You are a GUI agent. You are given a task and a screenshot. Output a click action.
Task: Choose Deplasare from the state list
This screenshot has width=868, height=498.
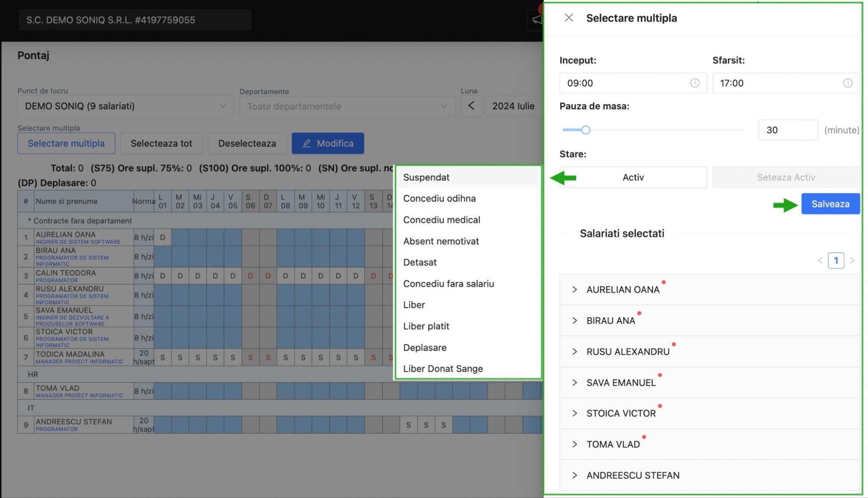468,347
